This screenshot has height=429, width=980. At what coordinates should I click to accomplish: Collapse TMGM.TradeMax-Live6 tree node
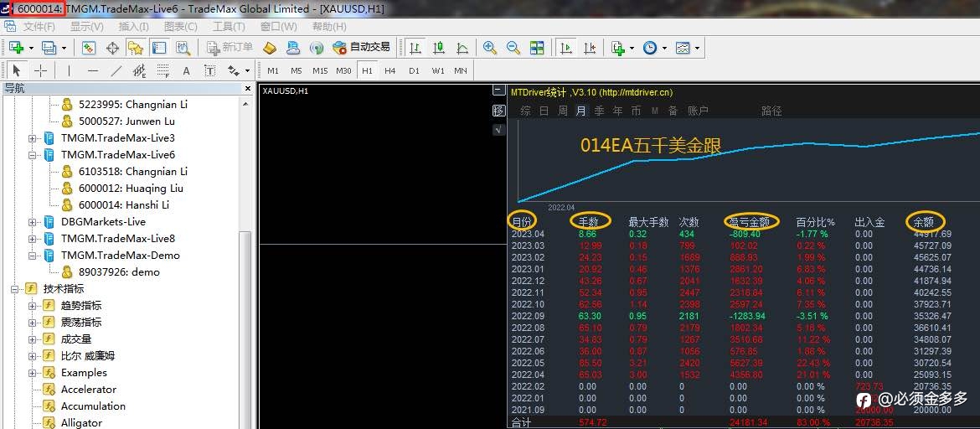pos(33,154)
